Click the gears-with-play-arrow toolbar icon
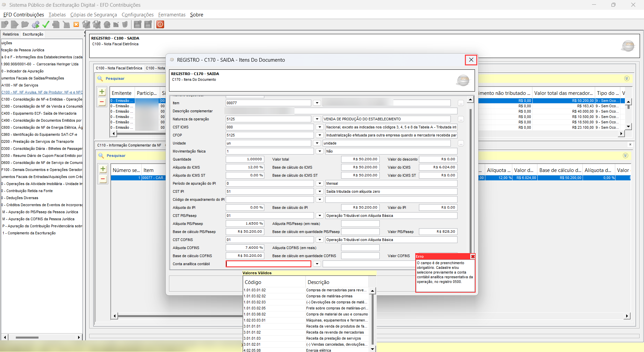 36,24
